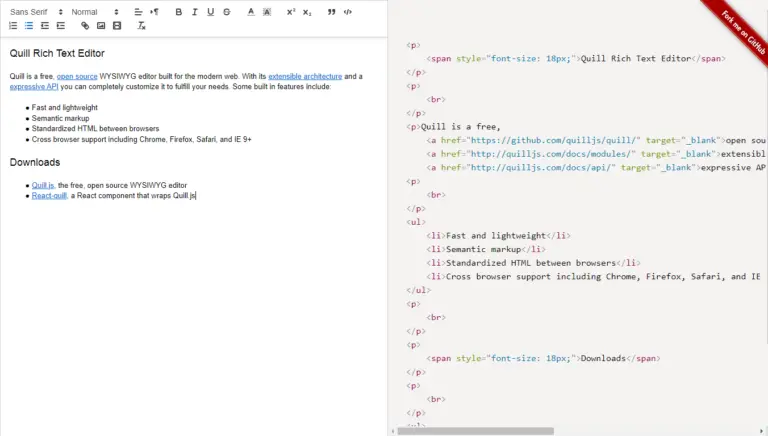The image size is (768, 436).
Task: Toggle the active bullet list button
Action: (x=29, y=25)
